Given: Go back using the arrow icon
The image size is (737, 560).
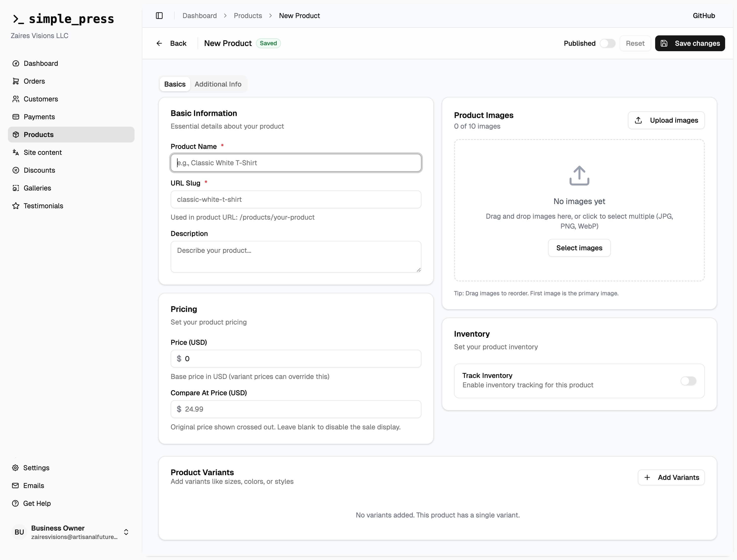Looking at the screenshot, I should 159,43.
